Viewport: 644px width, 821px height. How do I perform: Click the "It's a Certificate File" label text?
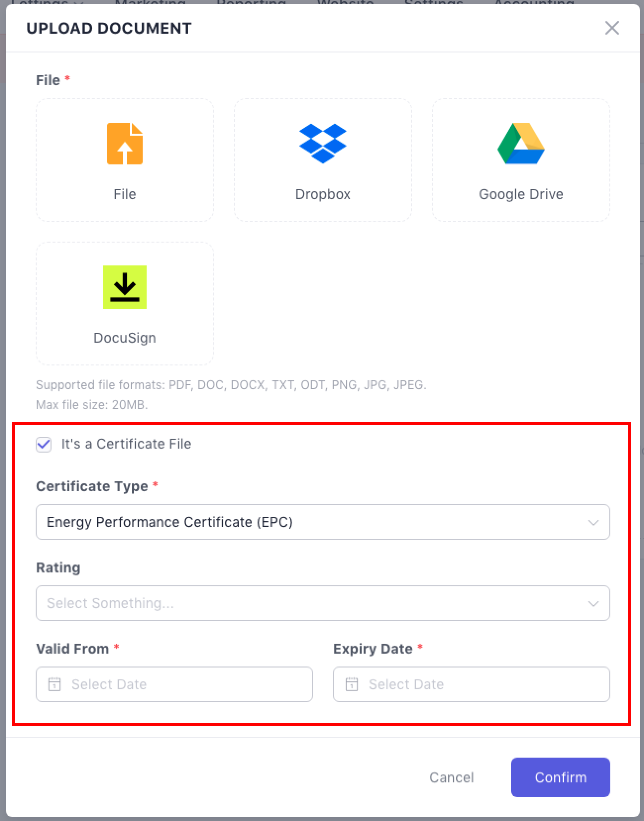click(126, 444)
